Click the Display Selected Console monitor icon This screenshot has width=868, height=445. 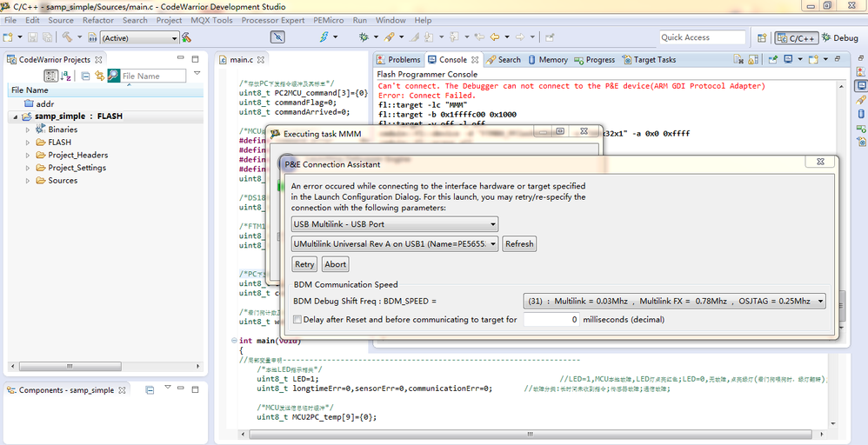(788, 59)
